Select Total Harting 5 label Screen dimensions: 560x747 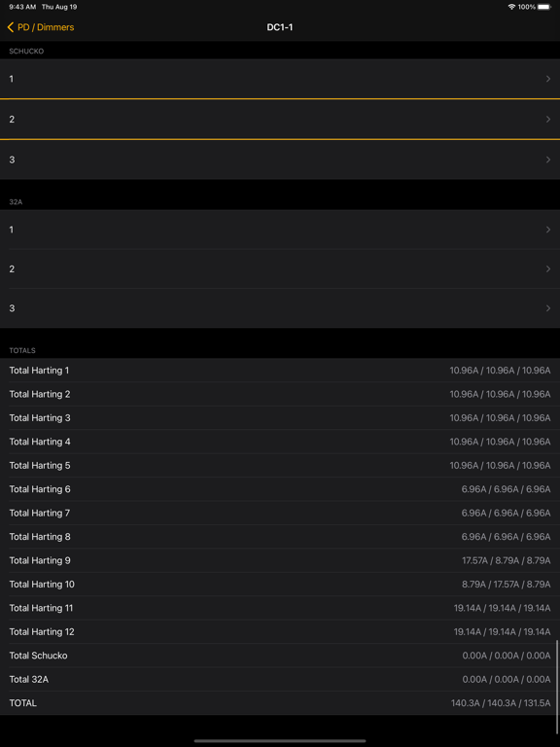point(40,466)
